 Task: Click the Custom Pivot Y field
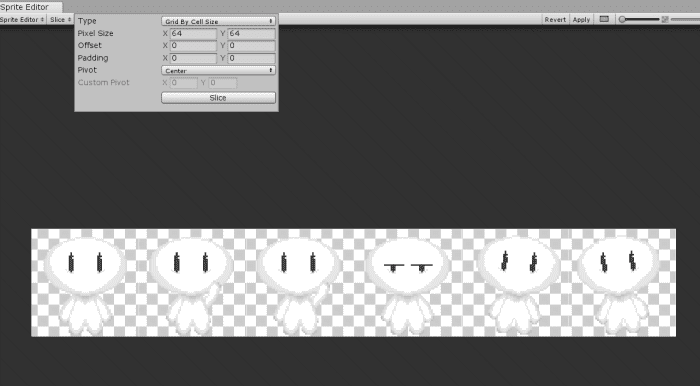(x=222, y=83)
